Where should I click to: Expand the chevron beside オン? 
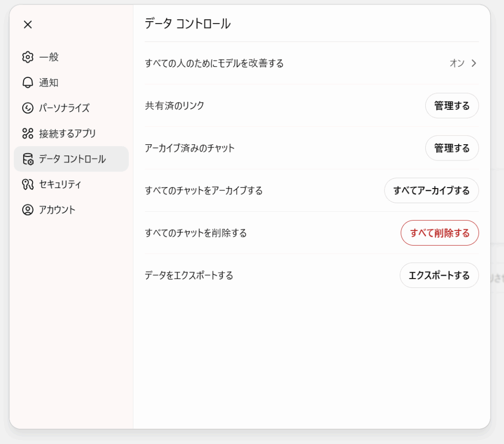[x=474, y=63]
